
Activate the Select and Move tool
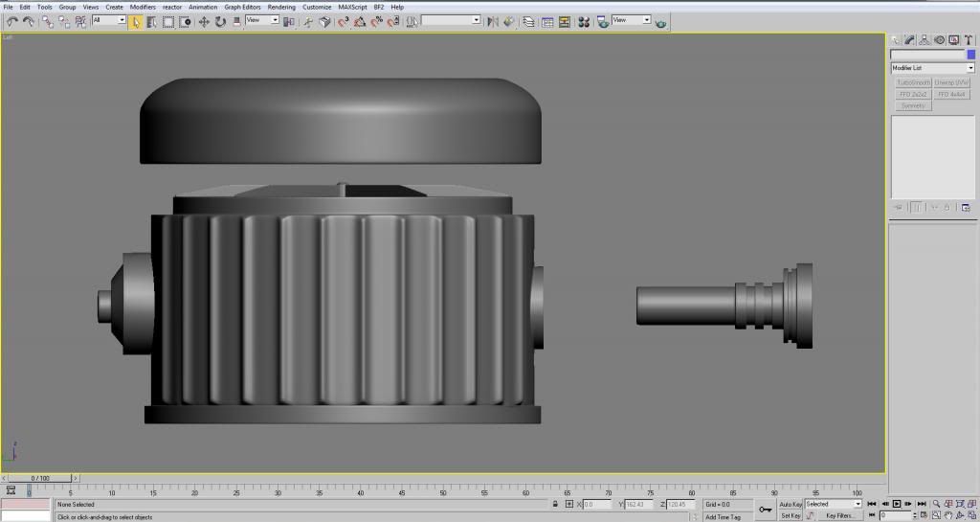[204, 21]
